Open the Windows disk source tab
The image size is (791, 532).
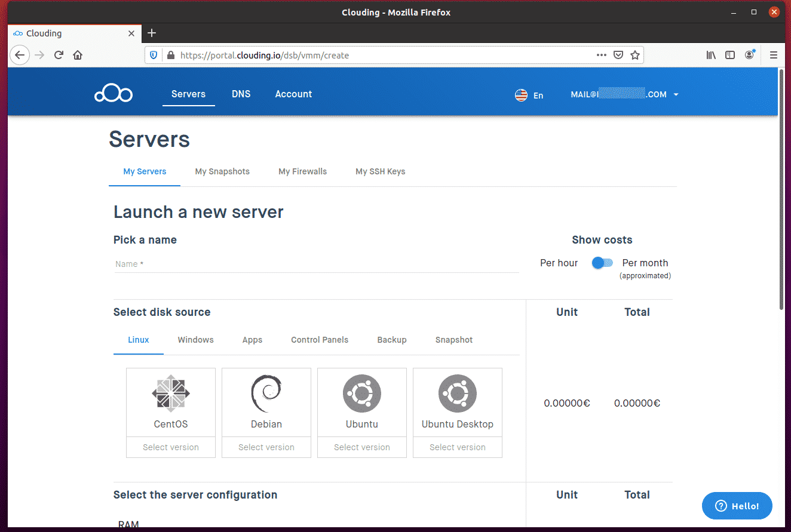coord(195,340)
